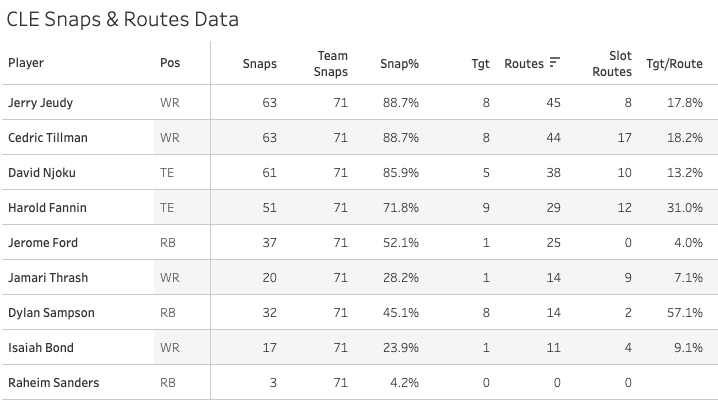Select the Player column header
The height and width of the screenshot is (406, 718).
point(26,63)
